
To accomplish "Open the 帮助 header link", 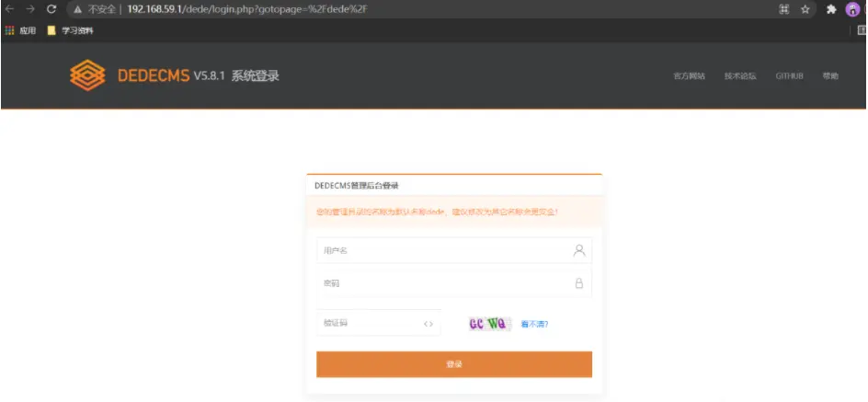I will [830, 76].
